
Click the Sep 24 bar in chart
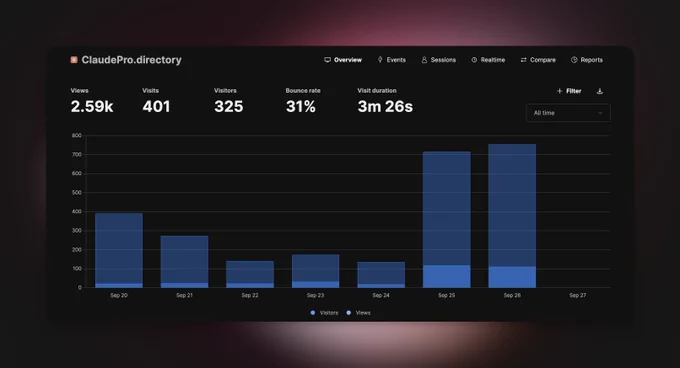point(381,275)
